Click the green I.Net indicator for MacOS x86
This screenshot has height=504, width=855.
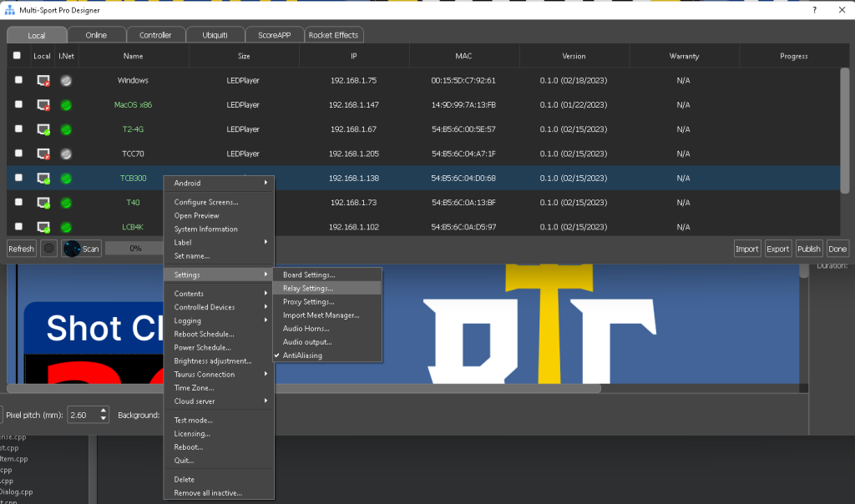coord(66,105)
